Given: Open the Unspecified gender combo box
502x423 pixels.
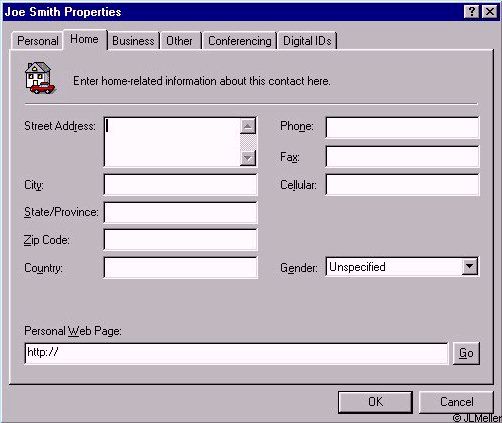Looking at the screenshot, I should pos(402,267).
